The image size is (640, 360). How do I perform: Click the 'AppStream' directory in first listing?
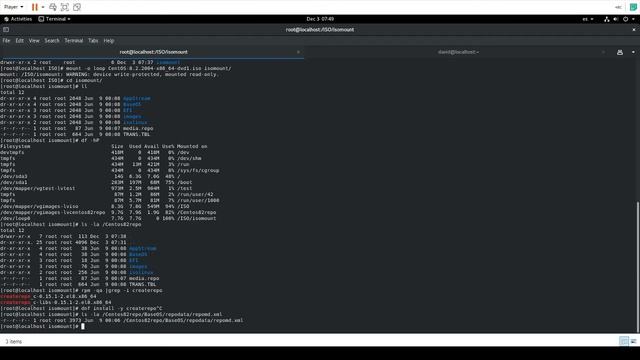coord(136,98)
